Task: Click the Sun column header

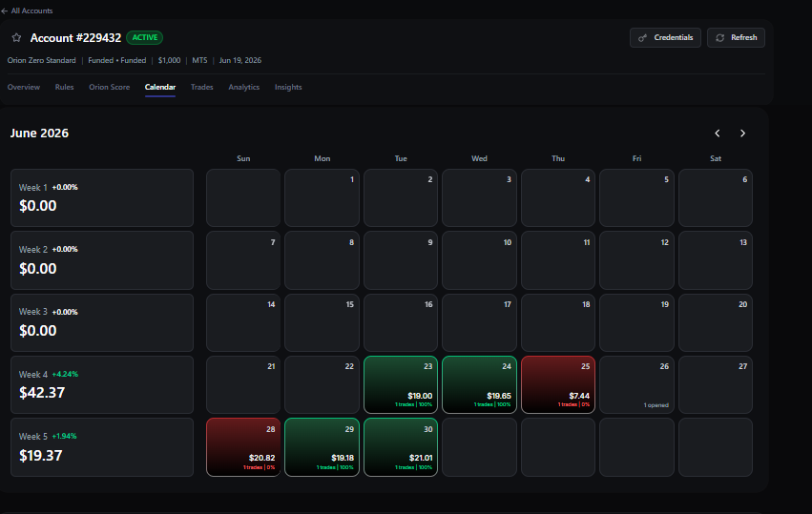Action: (x=243, y=158)
